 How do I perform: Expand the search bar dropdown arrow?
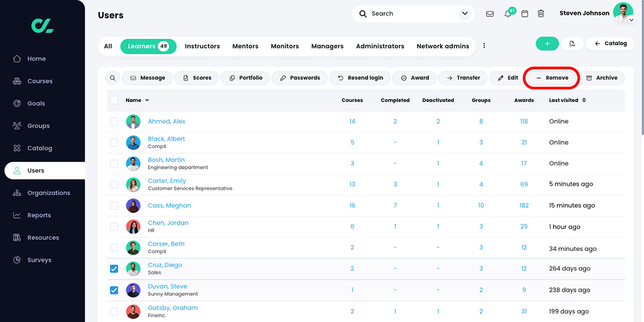pos(464,13)
